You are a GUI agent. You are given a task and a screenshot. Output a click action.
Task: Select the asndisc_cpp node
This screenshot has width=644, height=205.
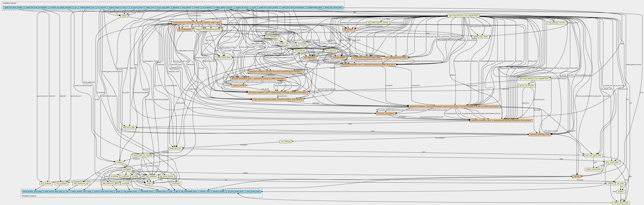click(284, 44)
